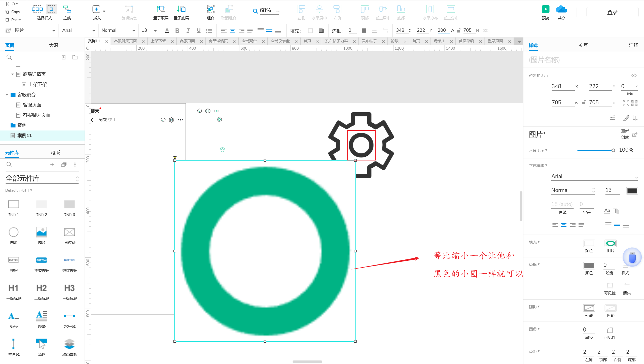The image size is (644, 364).
Task: Click the 创建 style link
Action: pos(625,137)
